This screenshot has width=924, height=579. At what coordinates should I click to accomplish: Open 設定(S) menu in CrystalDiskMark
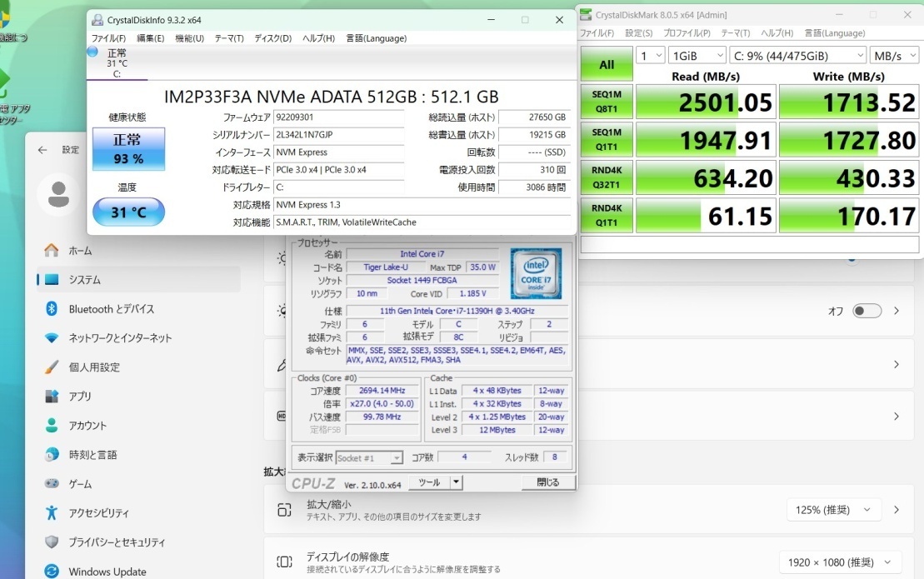pyautogui.click(x=639, y=33)
